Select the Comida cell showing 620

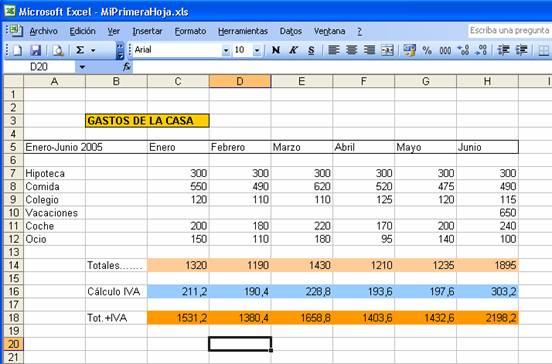tap(302, 186)
